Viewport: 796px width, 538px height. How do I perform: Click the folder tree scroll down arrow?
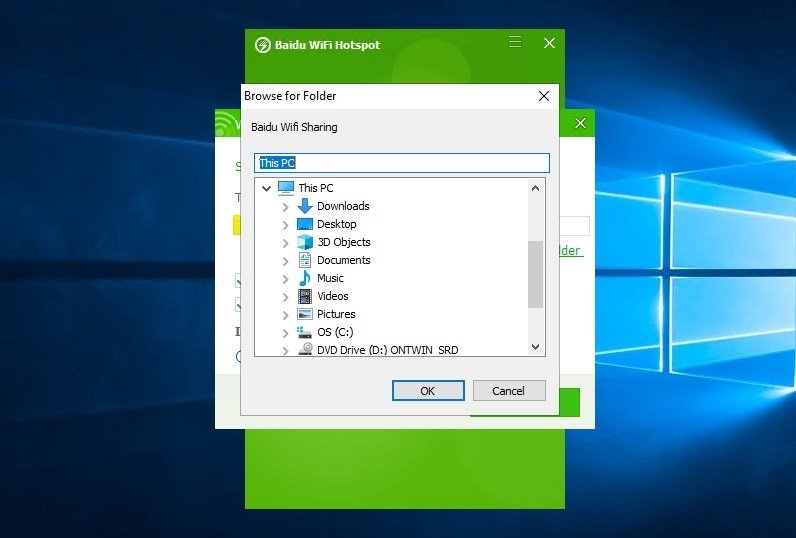[535, 347]
